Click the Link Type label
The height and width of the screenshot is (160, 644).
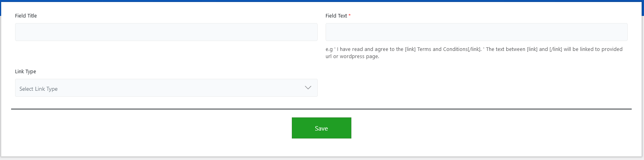click(25, 72)
